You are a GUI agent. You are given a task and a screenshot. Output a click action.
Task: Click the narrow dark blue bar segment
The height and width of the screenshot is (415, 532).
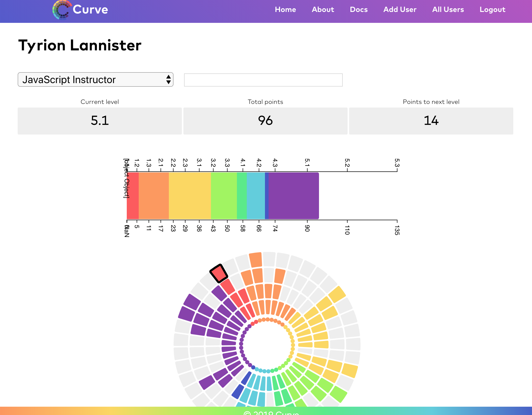pos(267,196)
